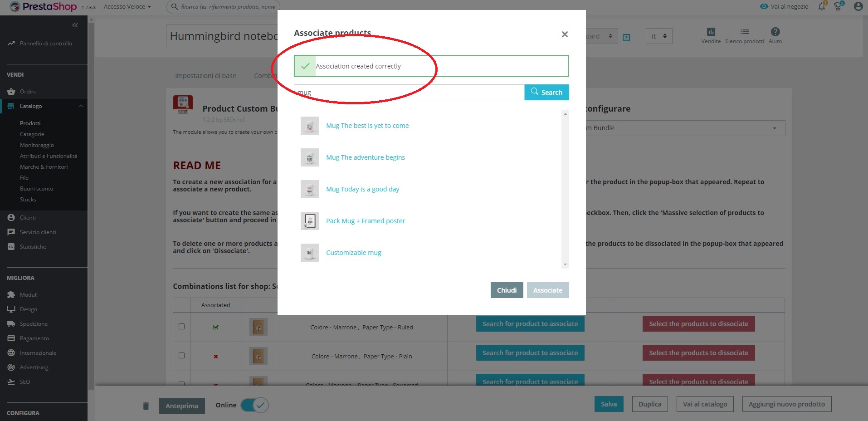Click Aggiungi nuovo prodotto button

[787, 404]
